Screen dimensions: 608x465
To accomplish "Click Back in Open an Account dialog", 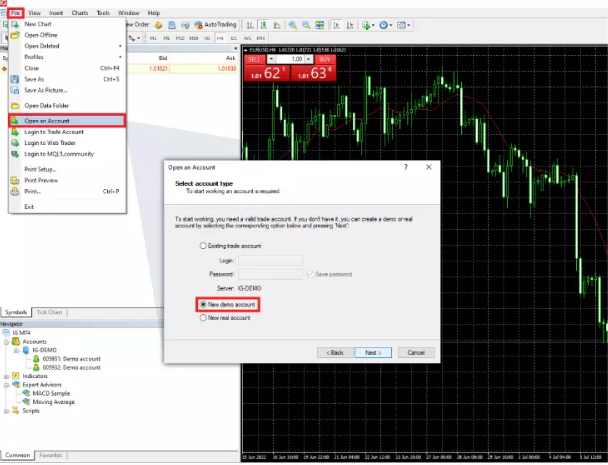I will click(335, 353).
